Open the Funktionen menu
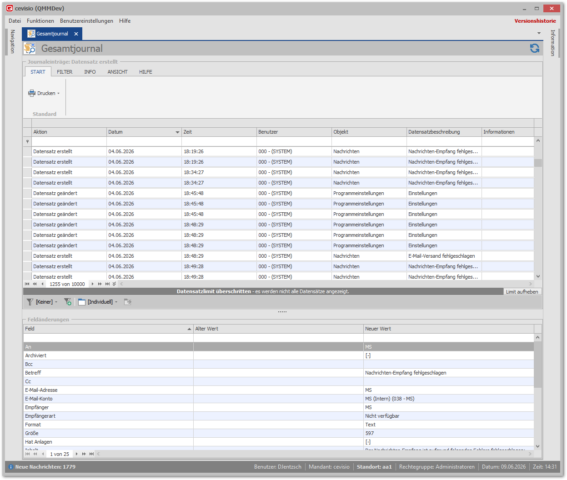This screenshot has width=567, height=480. click(40, 21)
